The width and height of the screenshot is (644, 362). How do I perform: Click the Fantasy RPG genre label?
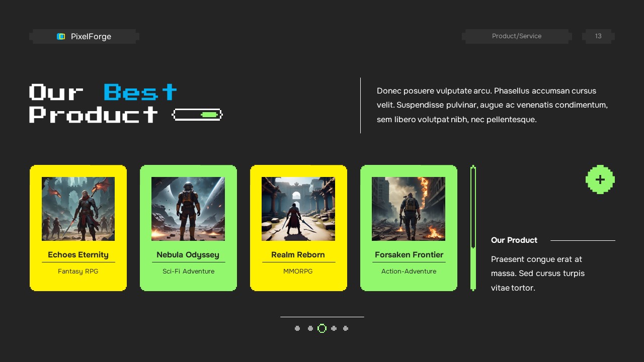78,271
